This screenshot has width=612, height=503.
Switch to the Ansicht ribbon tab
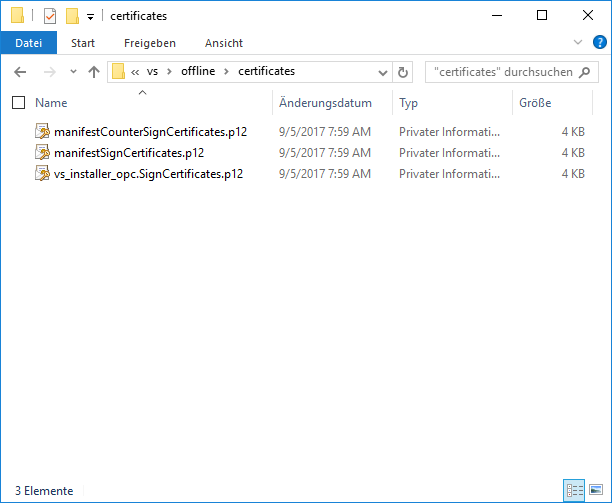(223, 43)
